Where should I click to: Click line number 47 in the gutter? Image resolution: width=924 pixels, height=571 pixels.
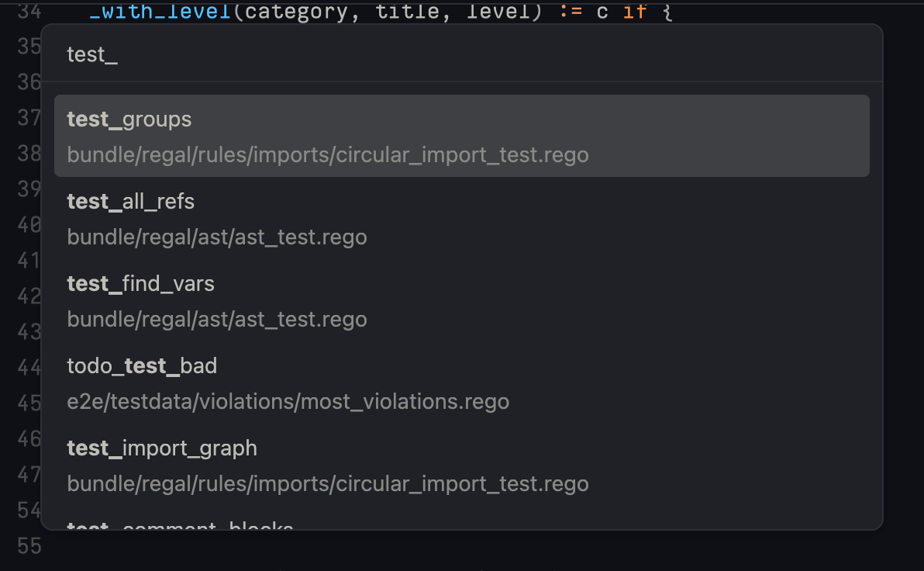click(x=28, y=474)
